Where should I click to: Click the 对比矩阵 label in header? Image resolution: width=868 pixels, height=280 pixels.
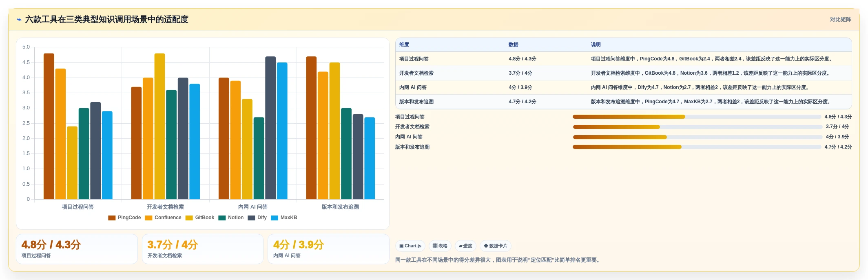[840, 20]
